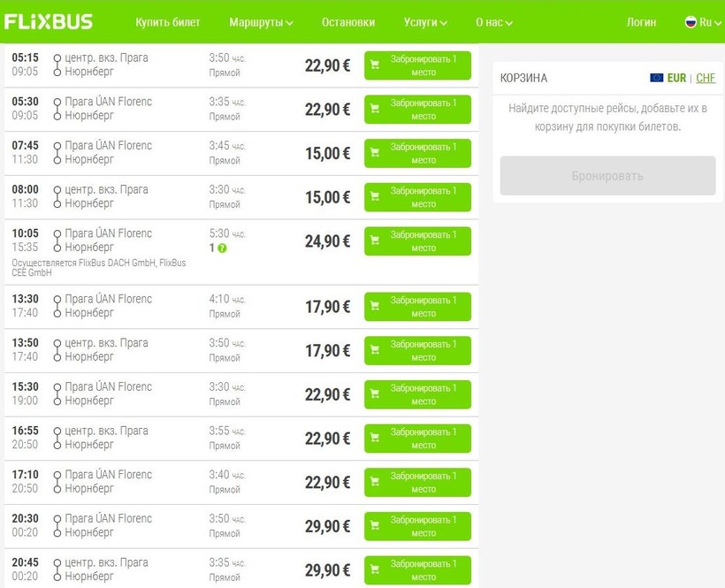Click the cart icon on the 15:30 booking button
This screenshot has width=725, height=588.
(375, 393)
